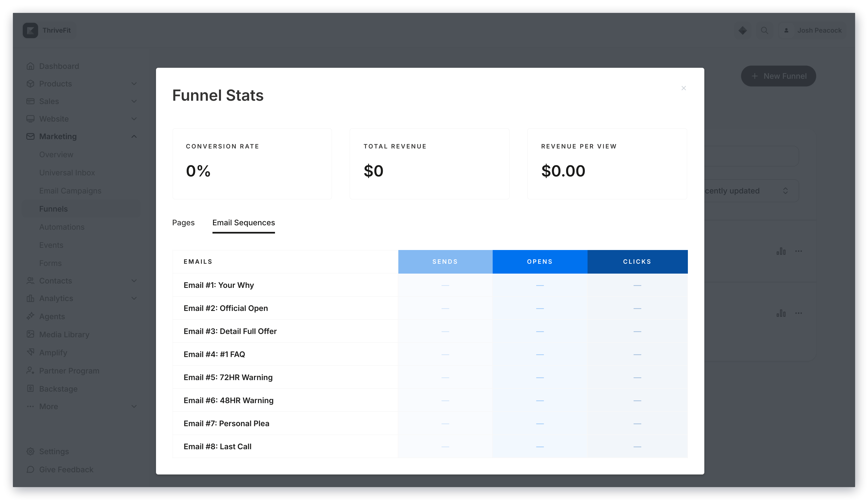Click the Partner Program person icon
Viewport: 868px width, 500px height.
click(30, 370)
